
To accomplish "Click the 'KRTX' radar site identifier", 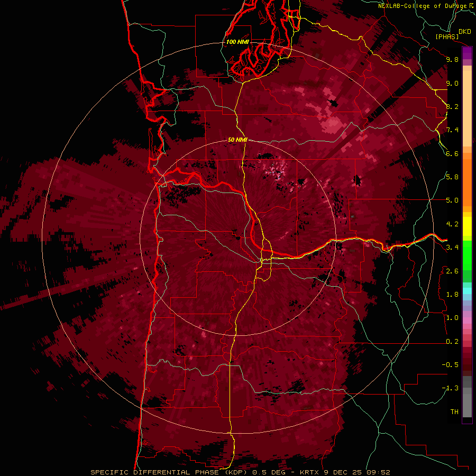I will 309,472.
